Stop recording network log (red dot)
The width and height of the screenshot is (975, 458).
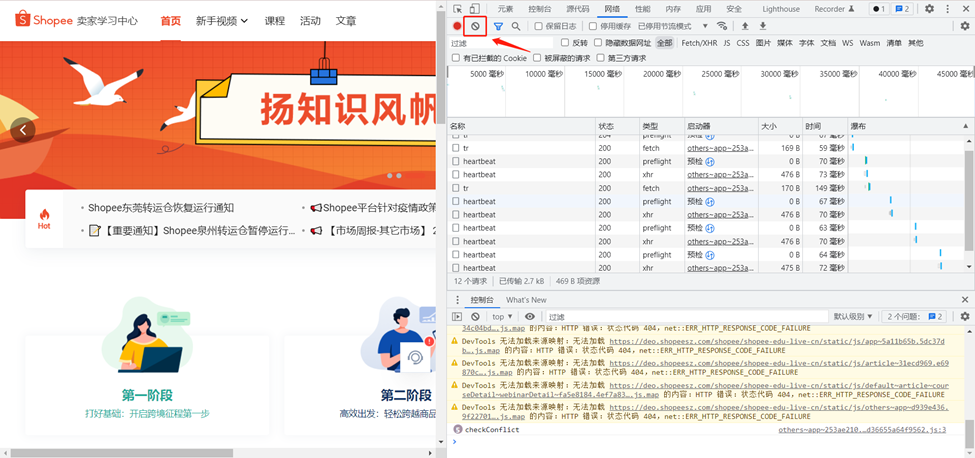tap(457, 26)
